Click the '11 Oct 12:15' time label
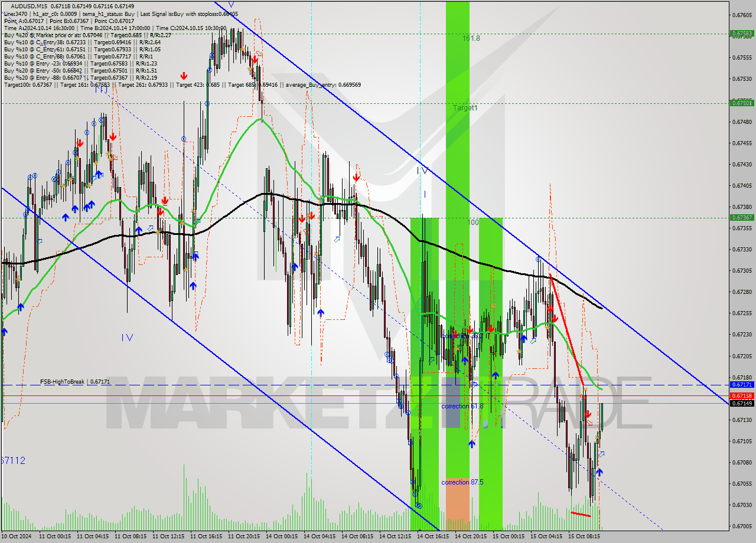756x543 pixels. pos(168,537)
